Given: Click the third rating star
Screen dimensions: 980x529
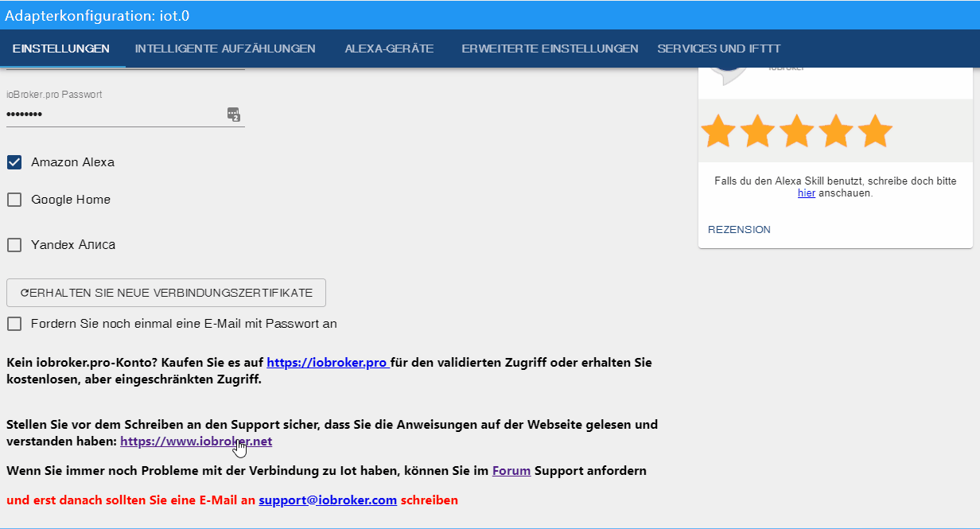Looking at the screenshot, I should pyautogui.click(x=796, y=131).
